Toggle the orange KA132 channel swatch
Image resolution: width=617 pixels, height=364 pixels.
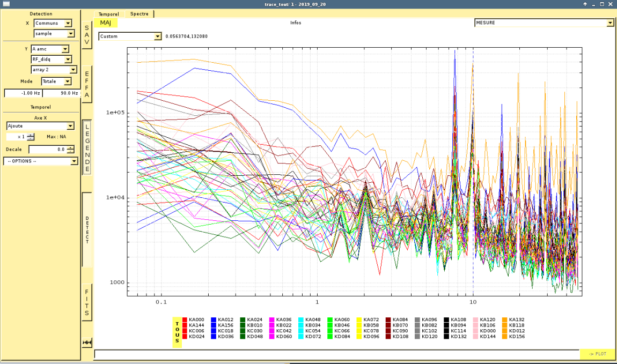[505, 320]
